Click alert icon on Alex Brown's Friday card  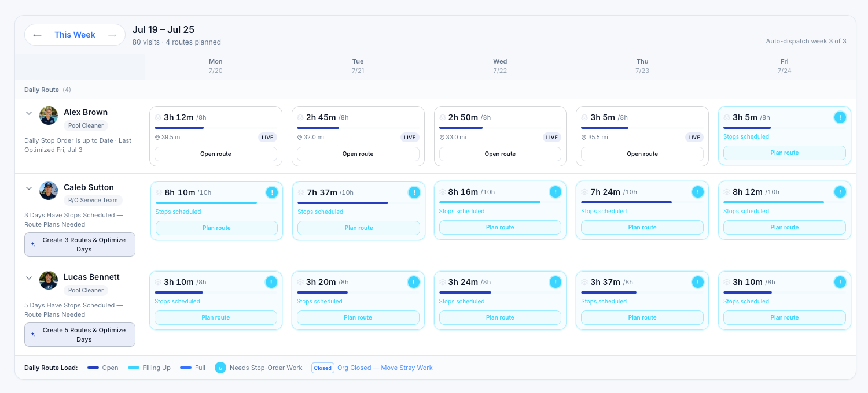[x=840, y=117]
